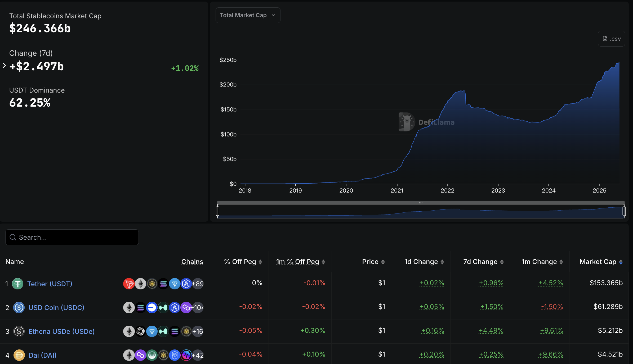Sort by % Off Peg arrows
Viewport: 633px width, 364px height.
(x=260, y=262)
